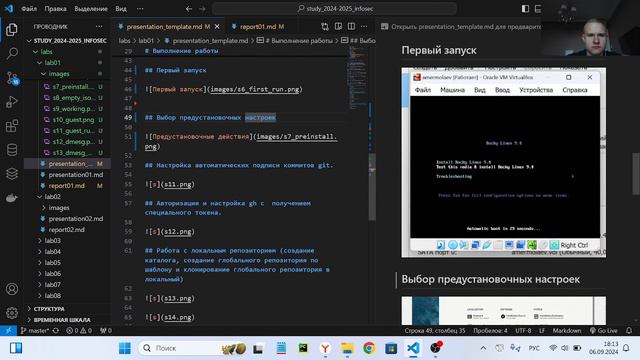
Task: Open Source Control view with badge
Action: [x=12, y=78]
